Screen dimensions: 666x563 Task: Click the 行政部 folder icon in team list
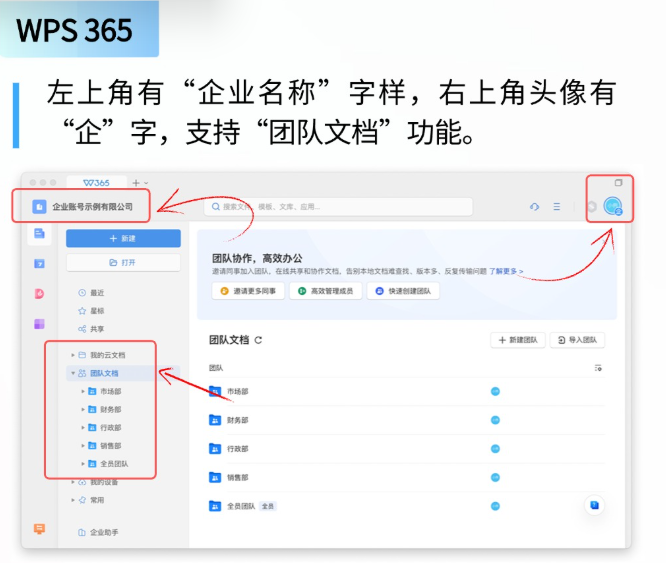point(215,449)
